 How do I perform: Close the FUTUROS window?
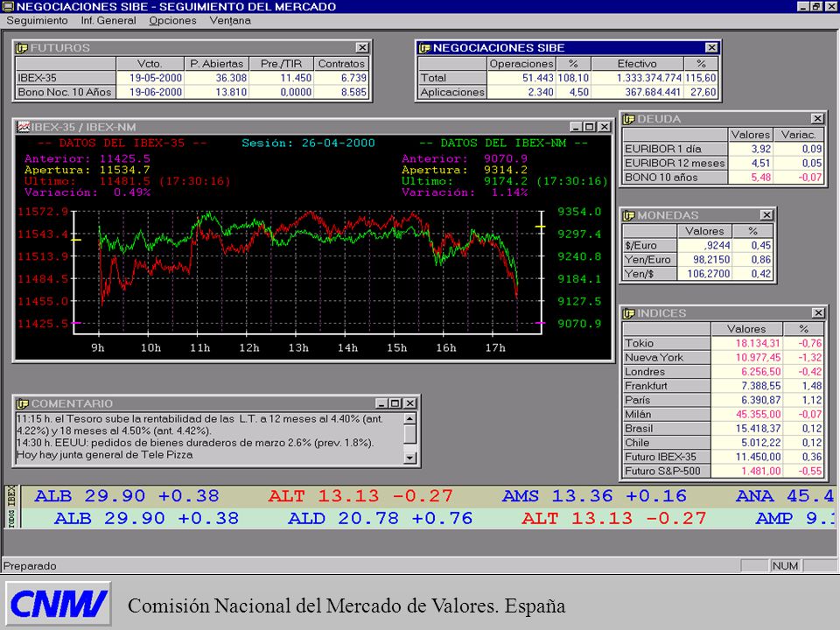point(362,47)
